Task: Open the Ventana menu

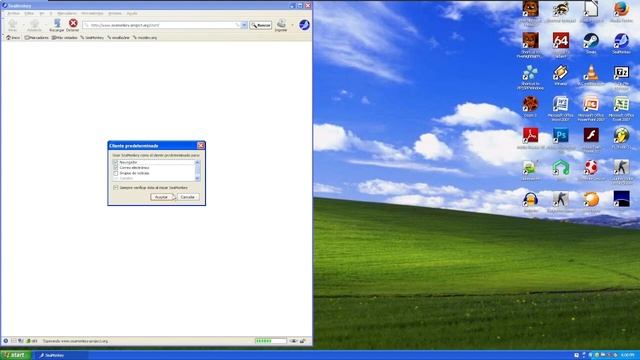Action: [x=115, y=13]
